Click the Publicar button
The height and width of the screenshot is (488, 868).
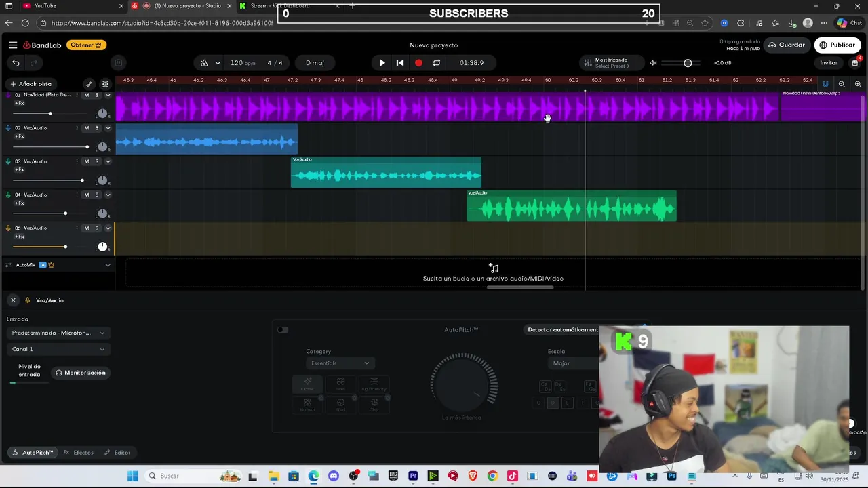click(837, 45)
